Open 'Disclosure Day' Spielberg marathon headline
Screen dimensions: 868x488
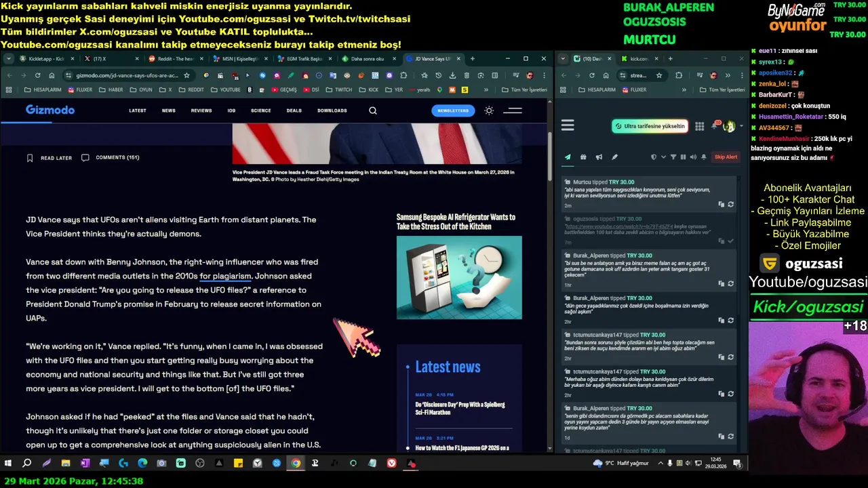click(x=460, y=408)
